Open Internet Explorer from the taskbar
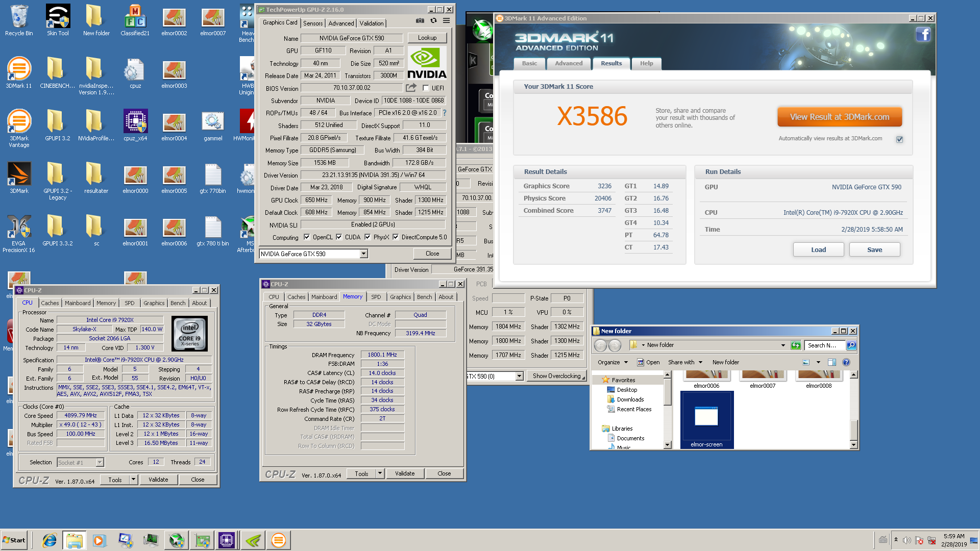Image resolution: width=980 pixels, height=551 pixels. pyautogui.click(x=49, y=540)
